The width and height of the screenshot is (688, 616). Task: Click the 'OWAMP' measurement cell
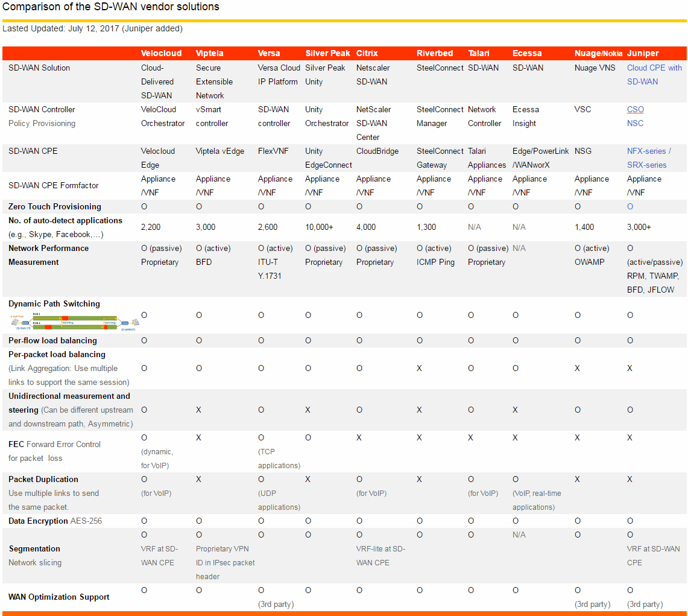point(589,262)
